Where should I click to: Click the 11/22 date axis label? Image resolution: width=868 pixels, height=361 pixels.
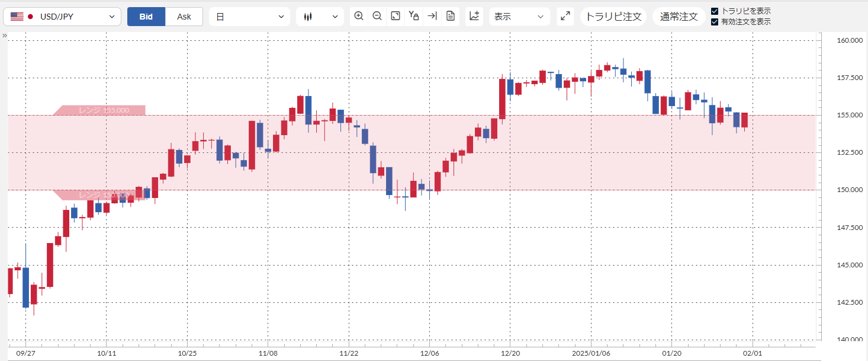click(349, 353)
